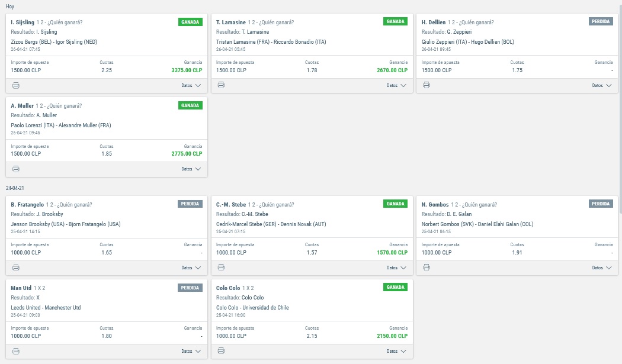Click print icon on I. Sijsling bet
This screenshot has height=364, width=622.
tap(16, 86)
